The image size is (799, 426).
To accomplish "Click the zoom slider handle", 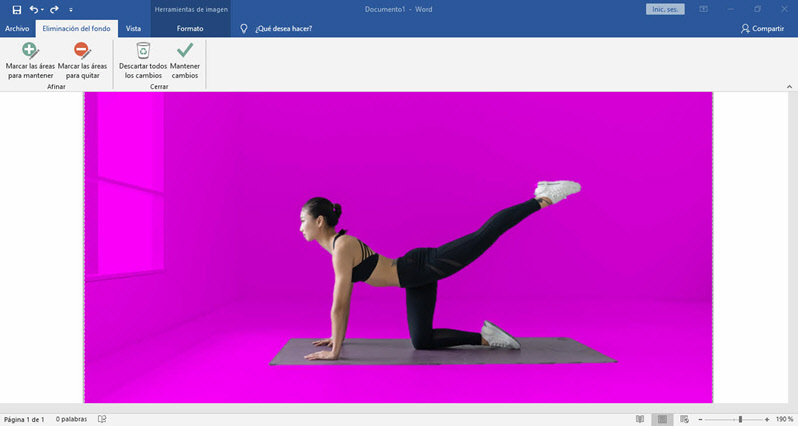I will pos(739,419).
